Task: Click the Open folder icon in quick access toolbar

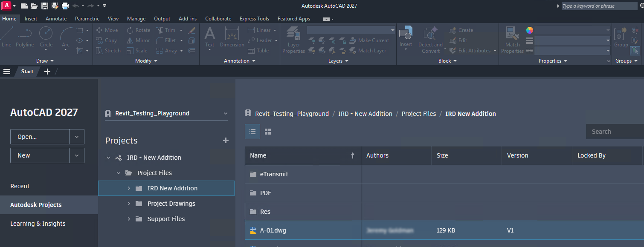Action: pos(35,6)
